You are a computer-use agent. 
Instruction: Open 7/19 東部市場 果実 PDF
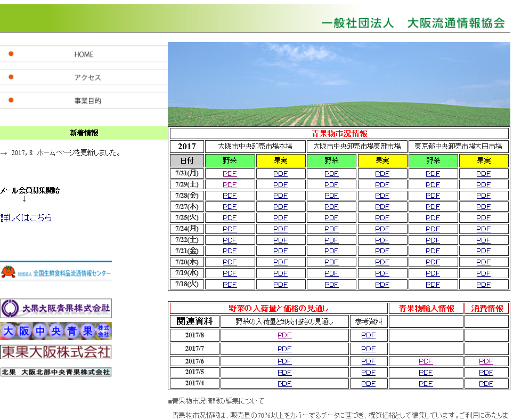tap(382, 273)
